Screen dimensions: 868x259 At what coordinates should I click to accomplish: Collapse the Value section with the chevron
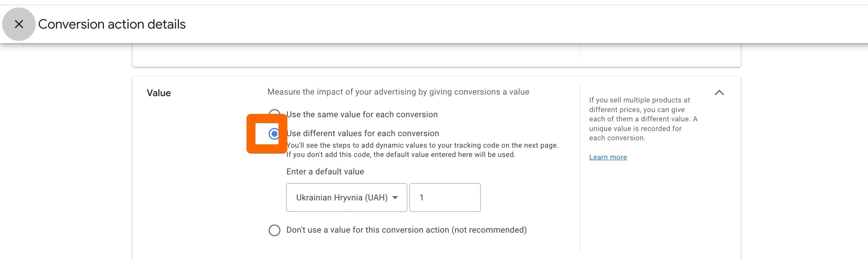point(719,93)
